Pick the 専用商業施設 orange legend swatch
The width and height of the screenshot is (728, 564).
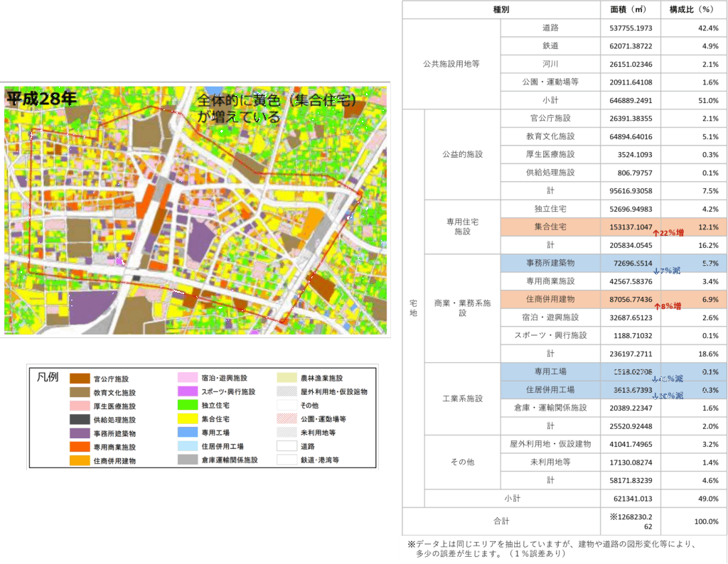pyautogui.click(x=80, y=447)
